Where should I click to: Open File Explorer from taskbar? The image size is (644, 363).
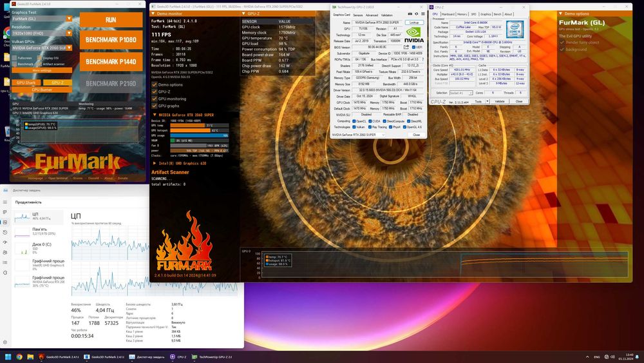(30, 357)
